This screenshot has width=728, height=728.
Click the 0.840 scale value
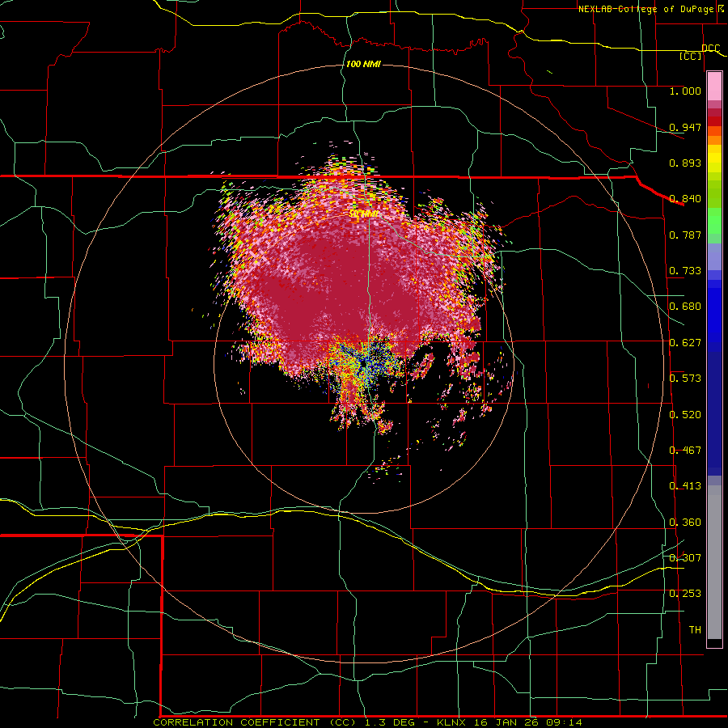pos(685,199)
